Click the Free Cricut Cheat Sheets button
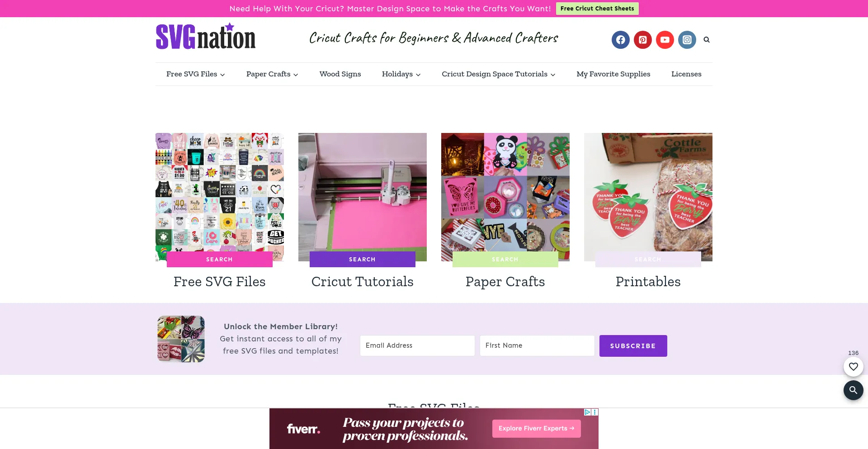The width and height of the screenshot is (868, 449). 597,9
